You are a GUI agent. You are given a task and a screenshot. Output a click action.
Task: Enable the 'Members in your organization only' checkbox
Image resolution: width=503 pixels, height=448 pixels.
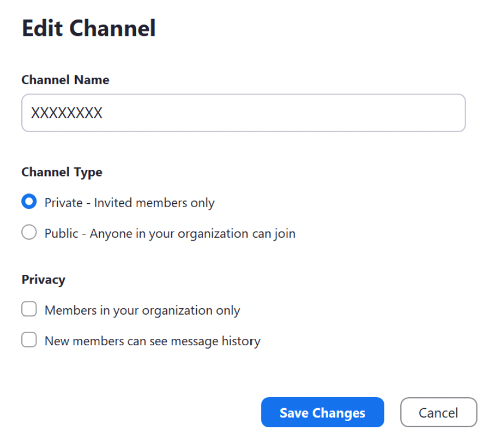29,309
